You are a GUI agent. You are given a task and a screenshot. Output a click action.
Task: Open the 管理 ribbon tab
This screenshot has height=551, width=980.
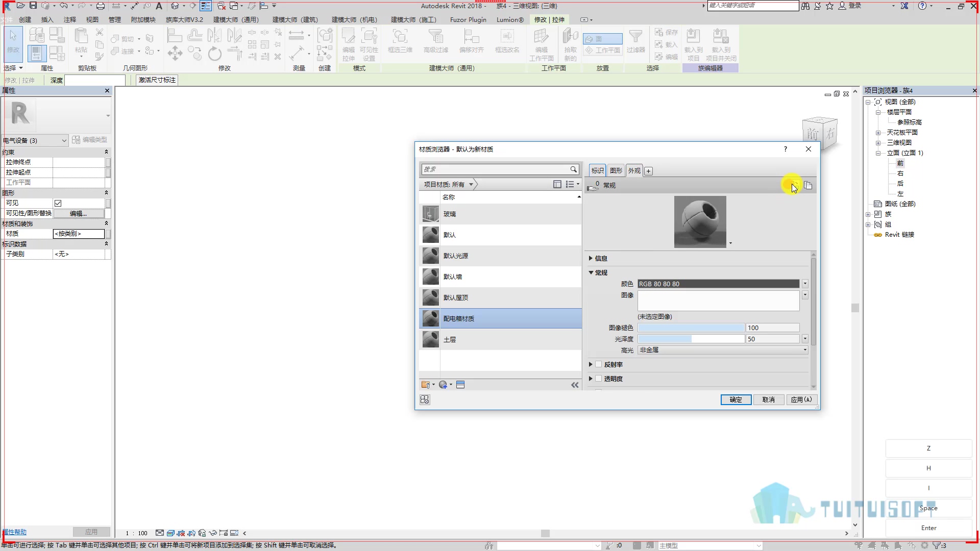115,19
